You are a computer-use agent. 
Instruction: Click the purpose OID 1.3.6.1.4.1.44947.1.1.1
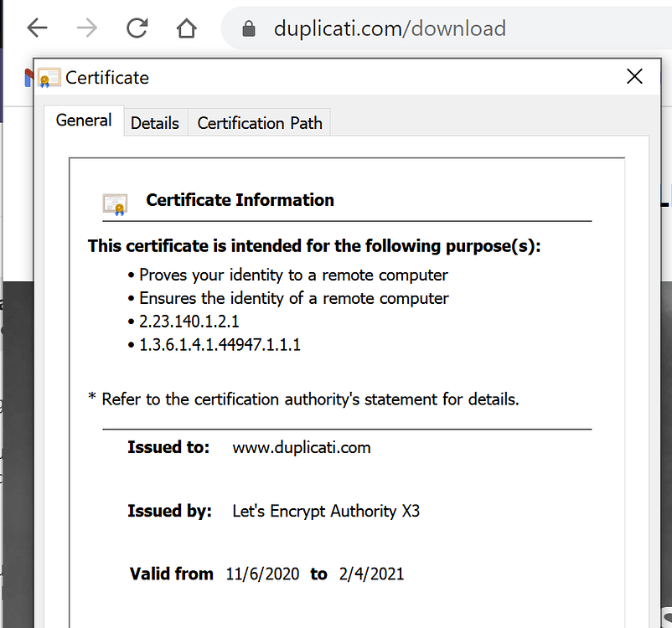220,344
